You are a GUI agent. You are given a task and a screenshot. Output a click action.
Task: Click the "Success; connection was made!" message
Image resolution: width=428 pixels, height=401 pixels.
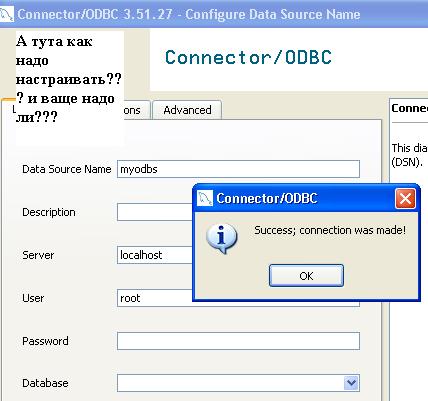(x=330, y=230)
